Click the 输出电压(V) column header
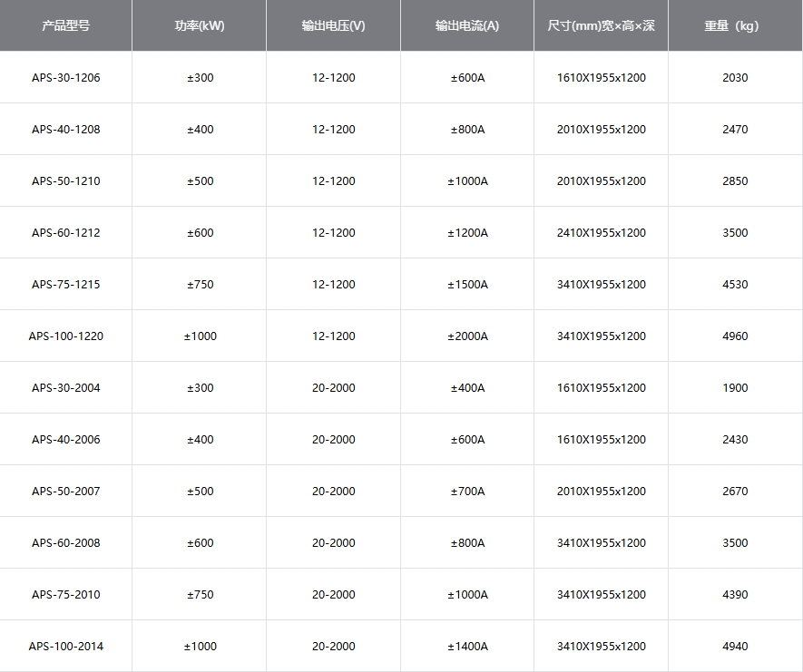This screenshot has height=672, width=803. pyautogui.click(x=333, y=25)
